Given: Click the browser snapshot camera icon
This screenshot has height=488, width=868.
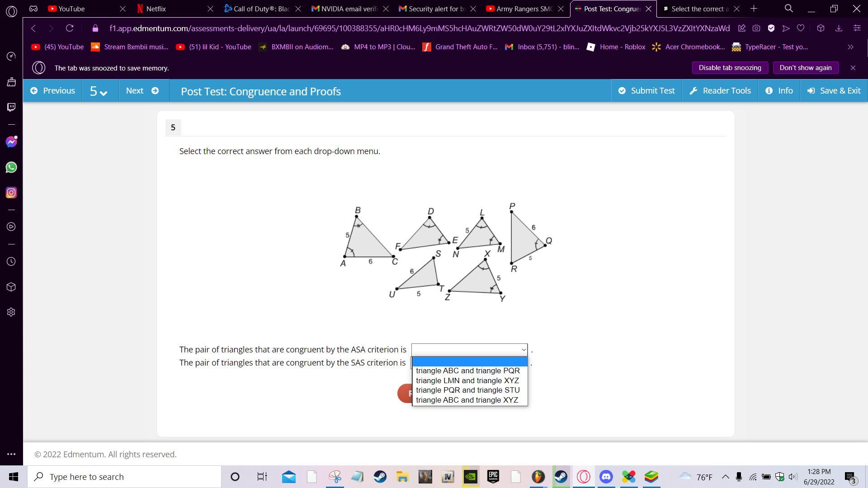Looking at the screenshot, I should pos(756,28).
